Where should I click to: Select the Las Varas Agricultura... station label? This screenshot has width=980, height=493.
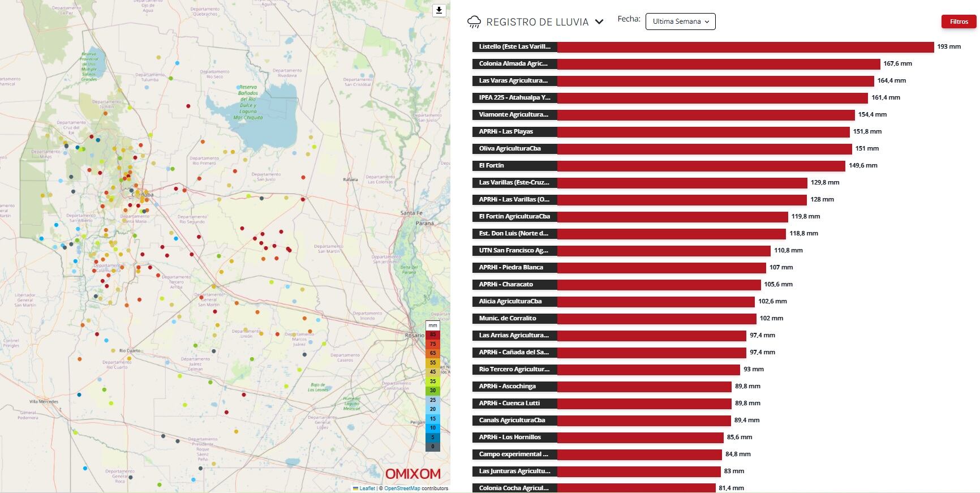[x=515, y=81]
